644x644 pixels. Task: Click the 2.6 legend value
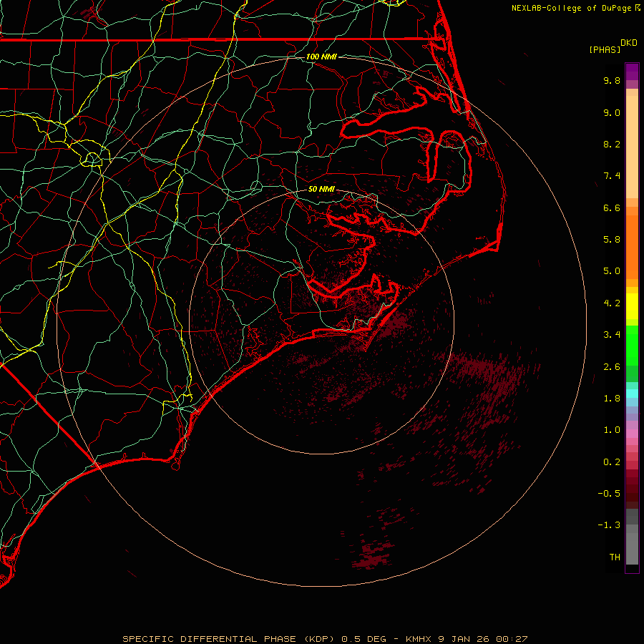pos(612,367)
